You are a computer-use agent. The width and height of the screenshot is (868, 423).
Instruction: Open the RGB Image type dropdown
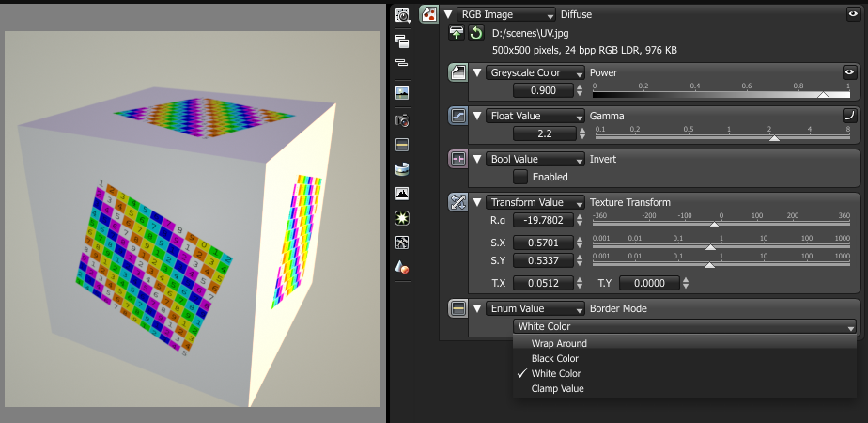[x=506, y=14]
